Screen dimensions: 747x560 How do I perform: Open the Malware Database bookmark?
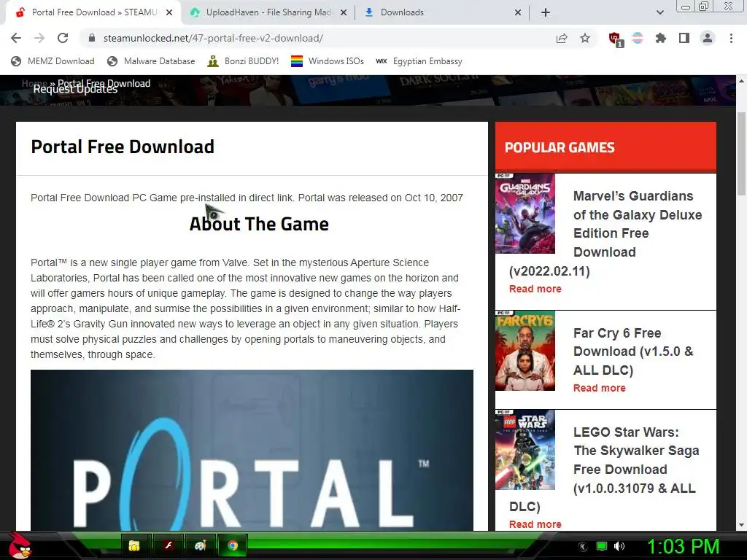click(151, 61)
